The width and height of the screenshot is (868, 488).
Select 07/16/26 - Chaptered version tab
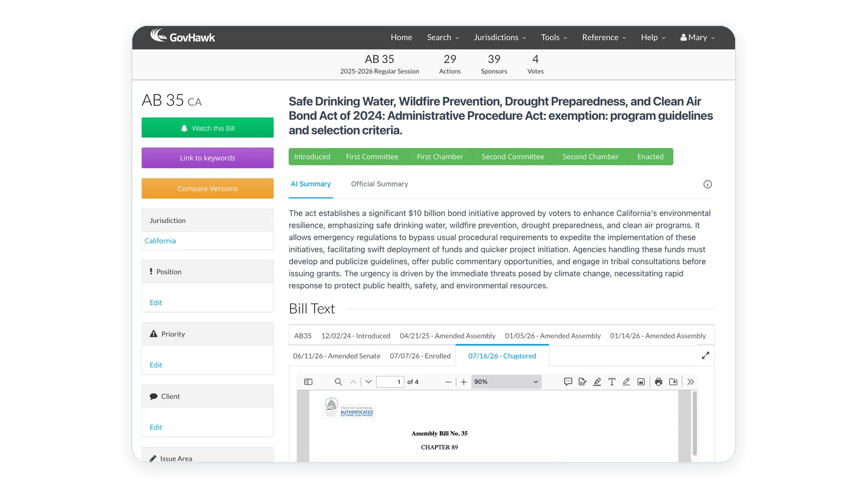pos(502,356)
